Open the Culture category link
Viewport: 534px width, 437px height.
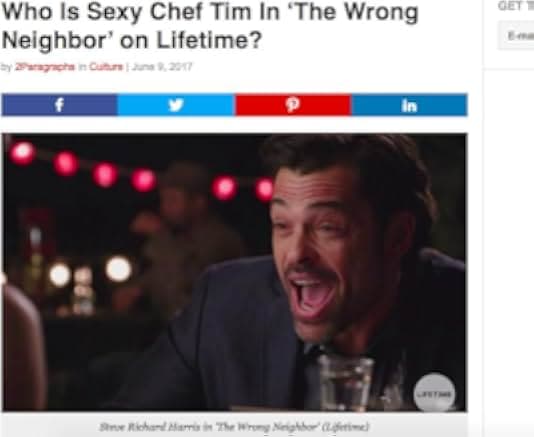point(106,67)
